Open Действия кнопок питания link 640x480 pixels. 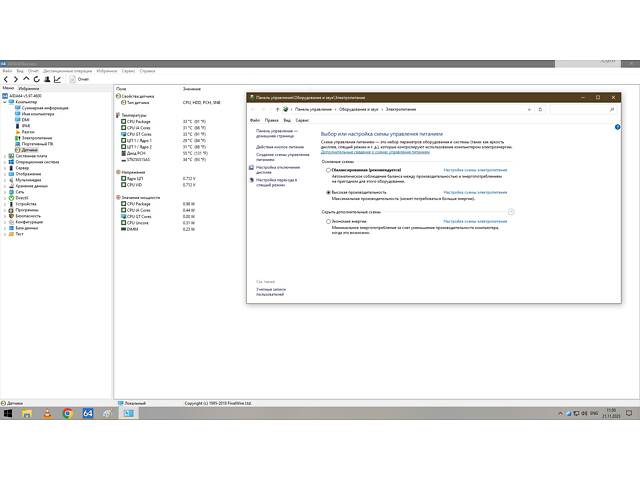(280, 147)
